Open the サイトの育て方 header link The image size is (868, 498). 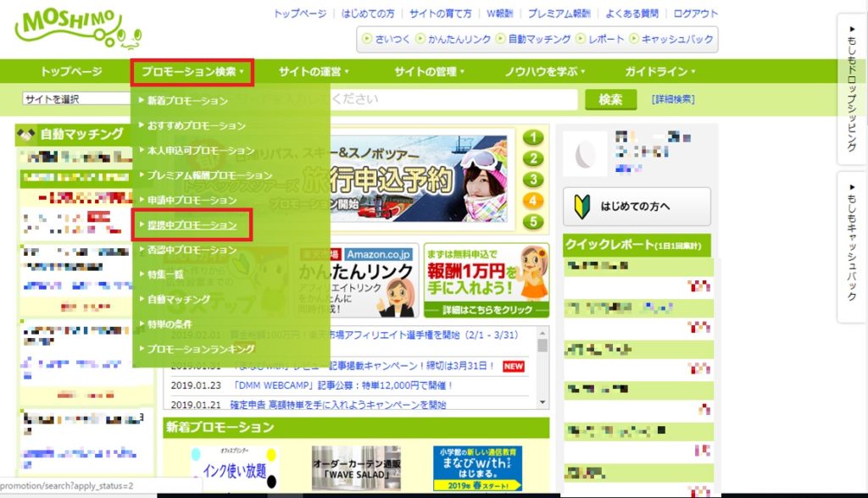pos(440,14)
